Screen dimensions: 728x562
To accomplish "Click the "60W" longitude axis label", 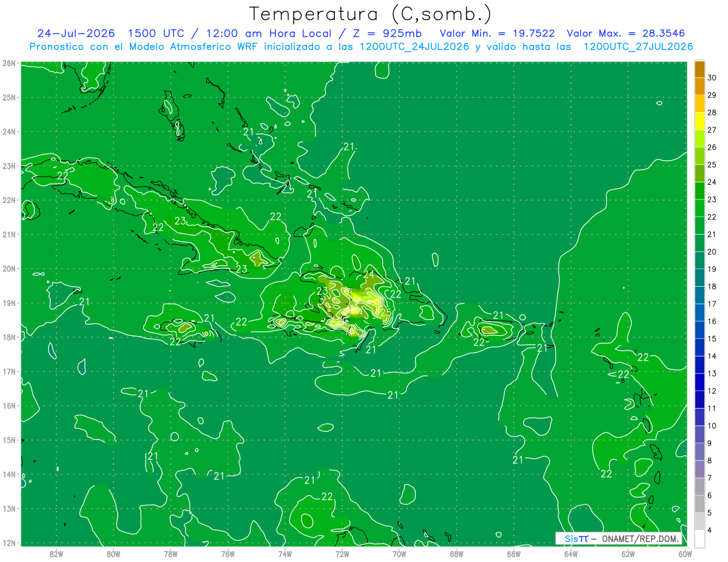I will pos(685,554).
